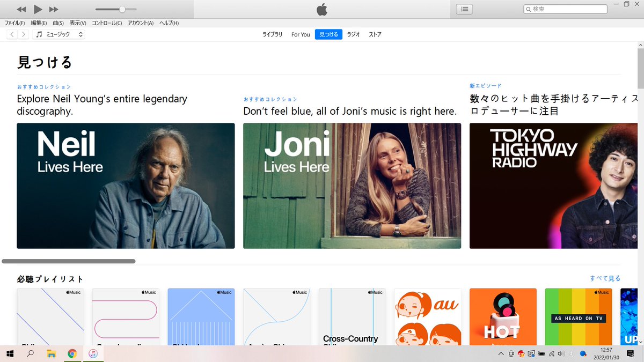Click the horizontal carousel scrollbar

(69, 261)
